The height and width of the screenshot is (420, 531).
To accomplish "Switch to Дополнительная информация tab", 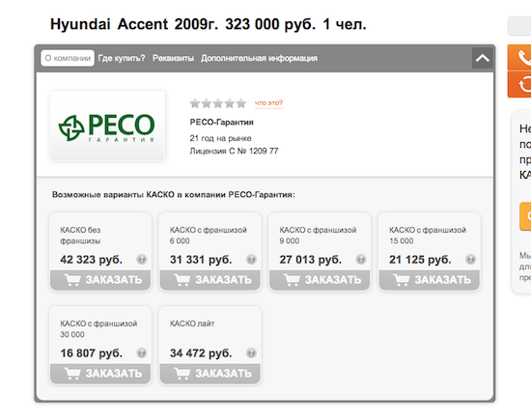I will click(259, 58).
